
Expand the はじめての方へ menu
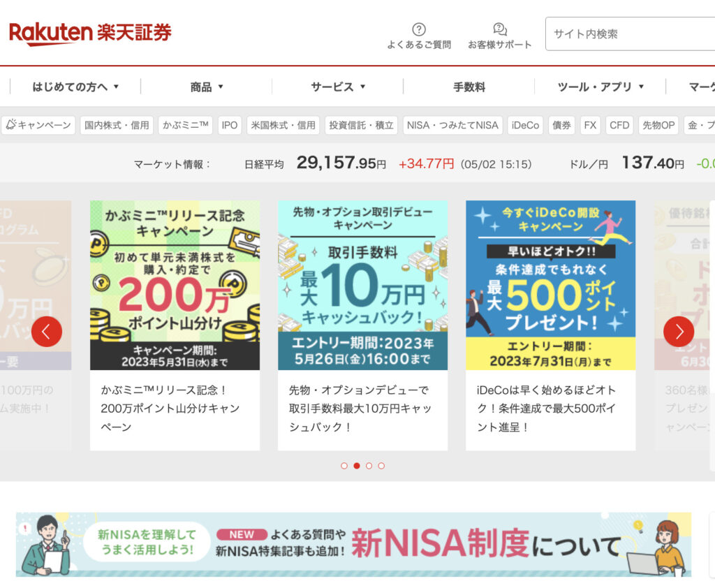(75, 87)
